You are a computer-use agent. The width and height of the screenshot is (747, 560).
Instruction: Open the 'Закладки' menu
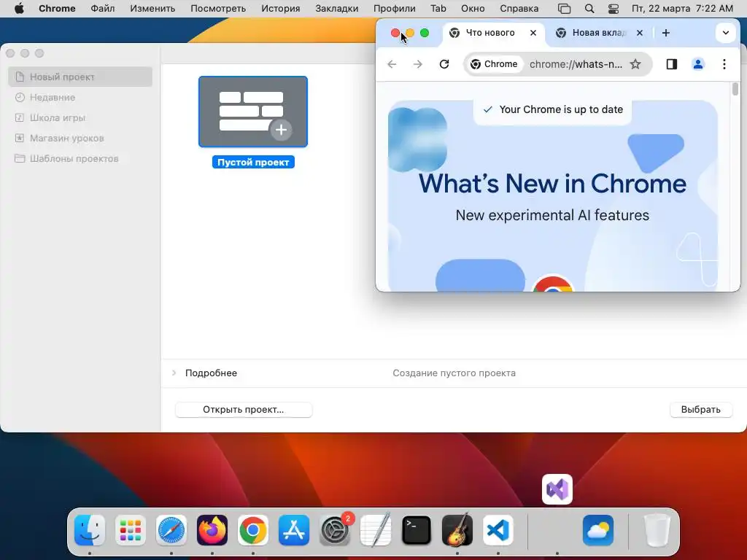(x=337, y=9)
